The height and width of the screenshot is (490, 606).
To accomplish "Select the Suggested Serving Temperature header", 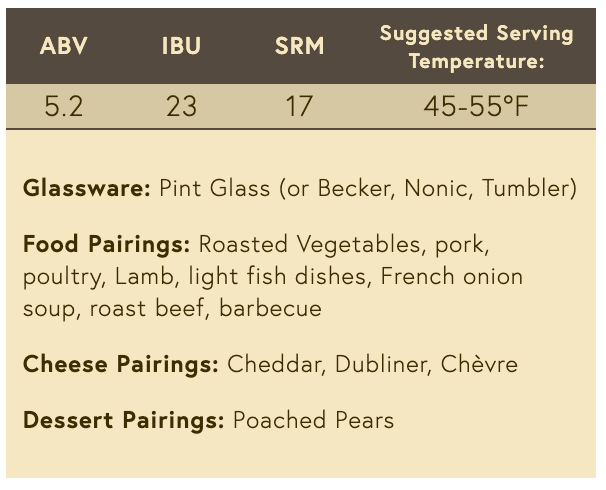I will point(476,47).
